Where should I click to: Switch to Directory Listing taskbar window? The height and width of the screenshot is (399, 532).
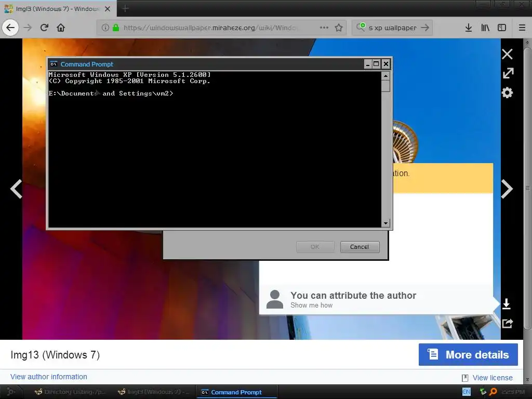70,392
